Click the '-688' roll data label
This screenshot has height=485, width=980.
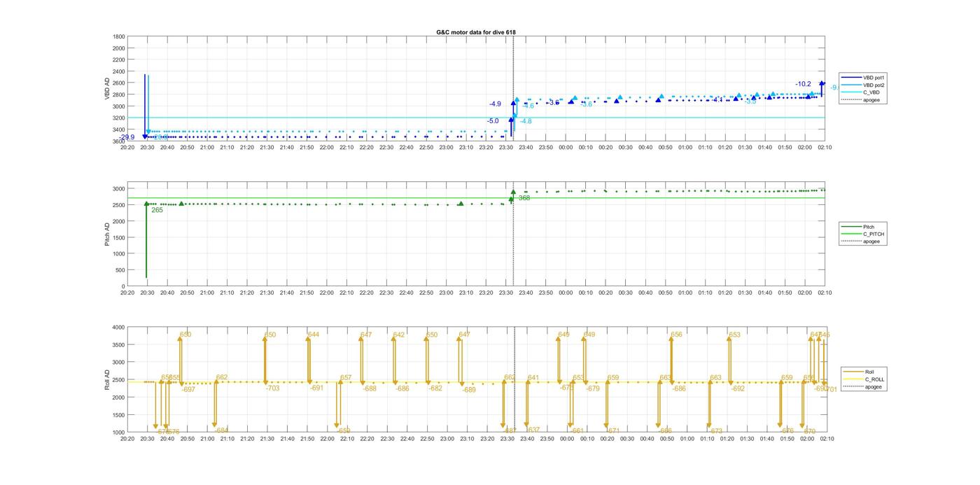370,388
